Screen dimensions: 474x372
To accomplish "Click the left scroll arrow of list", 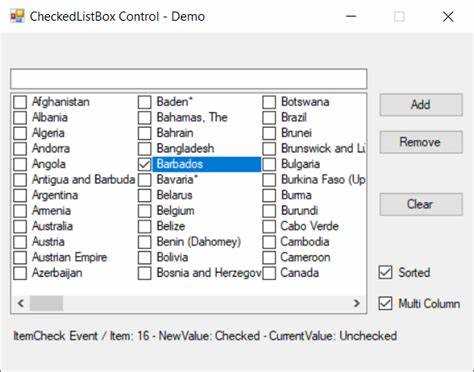I will [x=20, y=303].
